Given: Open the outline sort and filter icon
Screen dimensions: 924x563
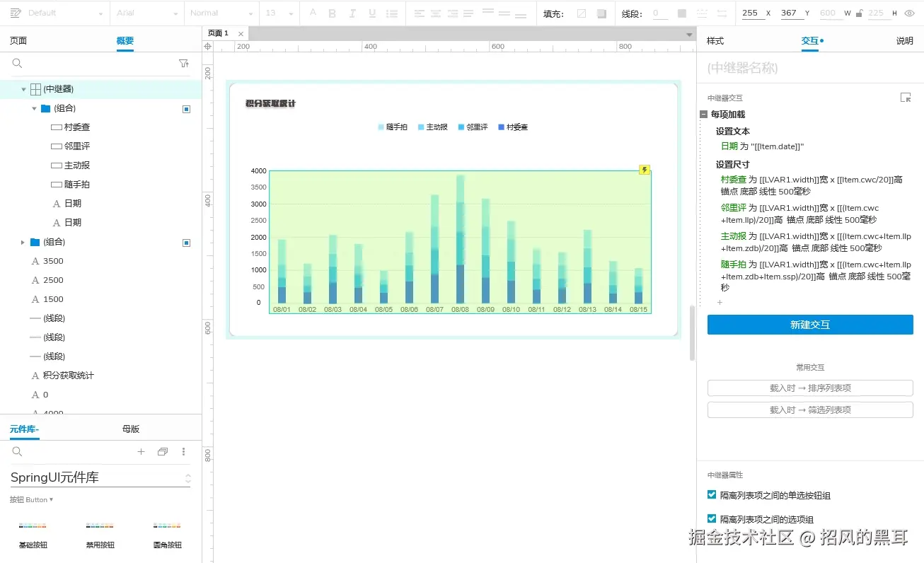Looking at the screenshot, I should (184, 64).
